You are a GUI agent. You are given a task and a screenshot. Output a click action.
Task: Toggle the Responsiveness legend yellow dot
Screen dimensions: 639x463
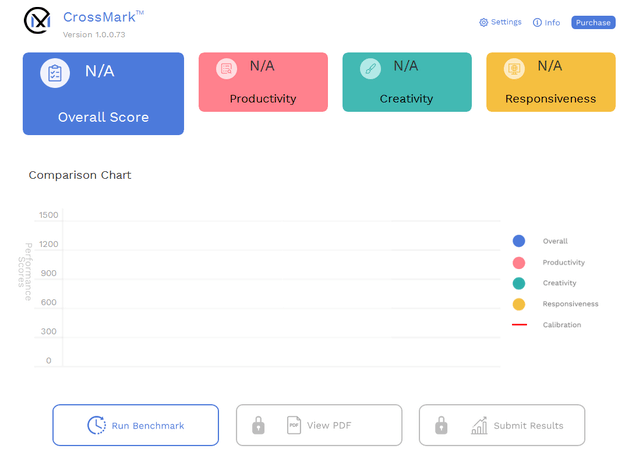pyautogui.click(x=519, y=304)
